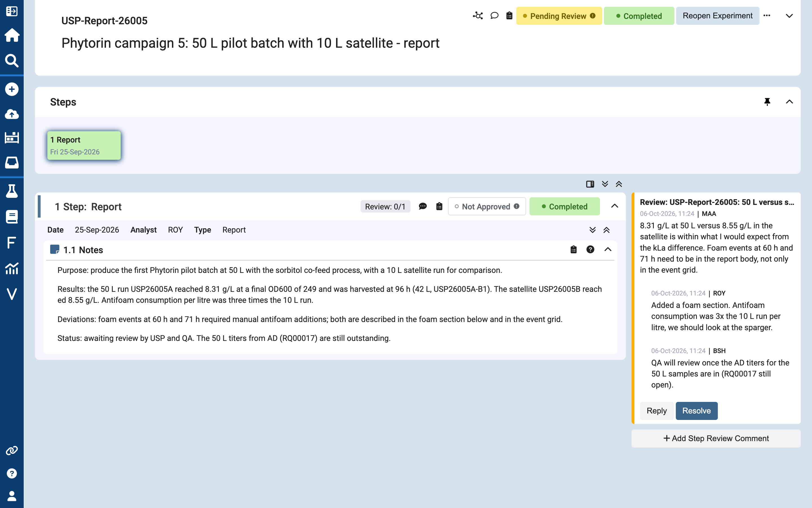Open the inbox tray sidebar icon
812x508 pixels.
12,163
